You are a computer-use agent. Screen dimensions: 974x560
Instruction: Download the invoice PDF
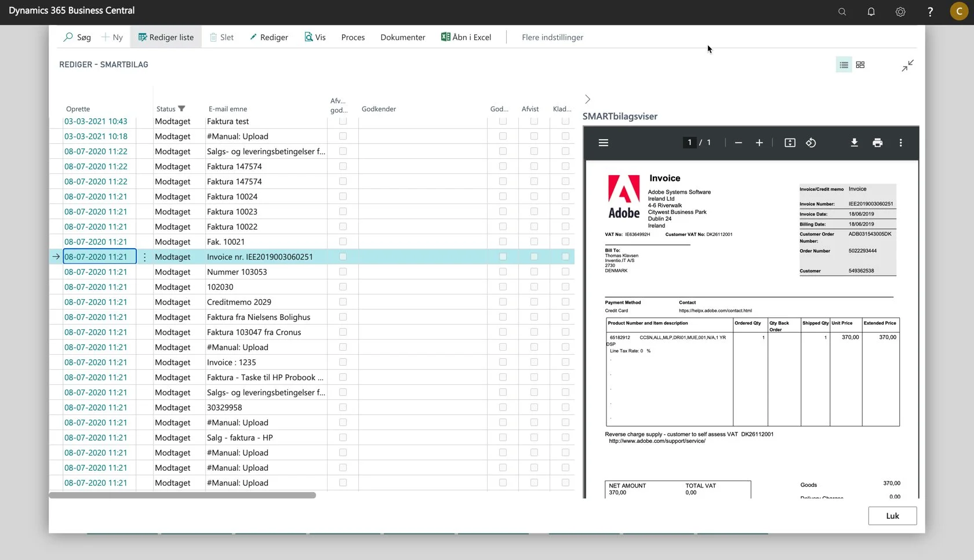pyautogui.click(x=854, y=143)
